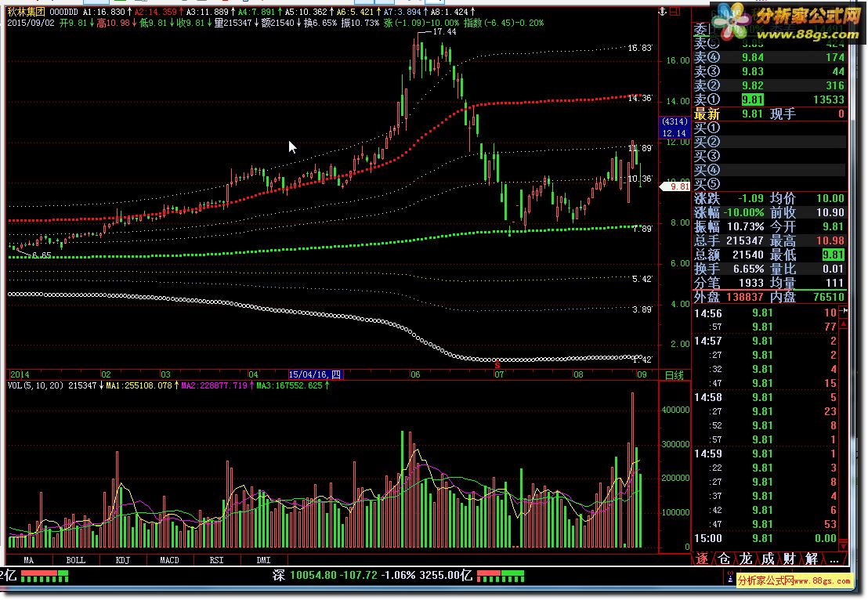This screenshot has height=600, width=868.
Task: Click the '...' more tabs button
Action: pyautogui.click(x=834, y=559)
